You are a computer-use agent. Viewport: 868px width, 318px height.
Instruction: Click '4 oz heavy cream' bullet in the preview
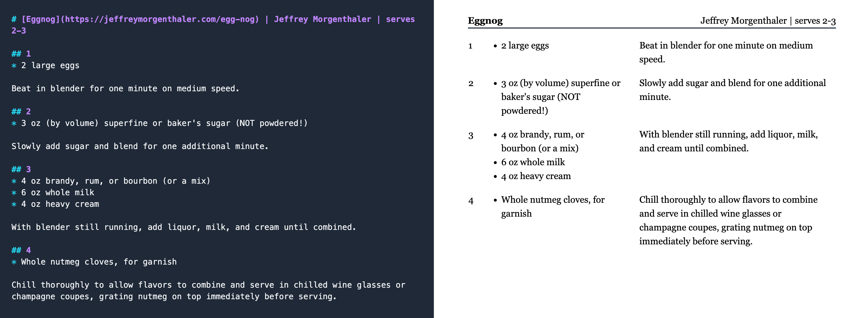pyautogui.click(x=536, y=176)
